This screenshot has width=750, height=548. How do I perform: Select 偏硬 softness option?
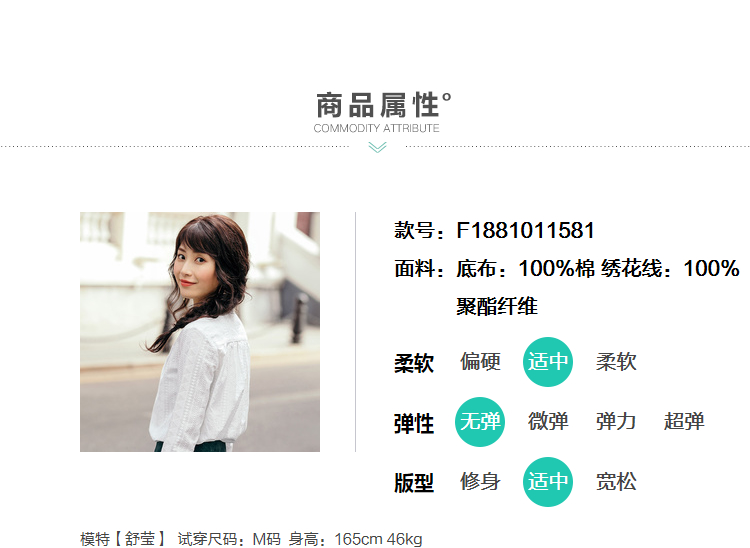click(x=480, y=362)
